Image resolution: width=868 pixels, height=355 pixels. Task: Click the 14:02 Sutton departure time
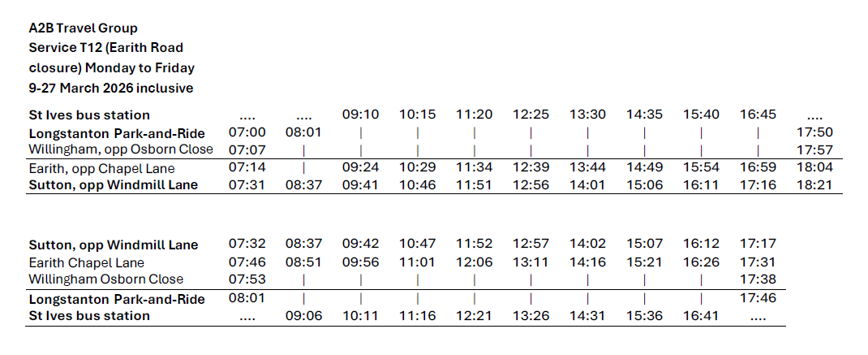[x=587, y=245]
